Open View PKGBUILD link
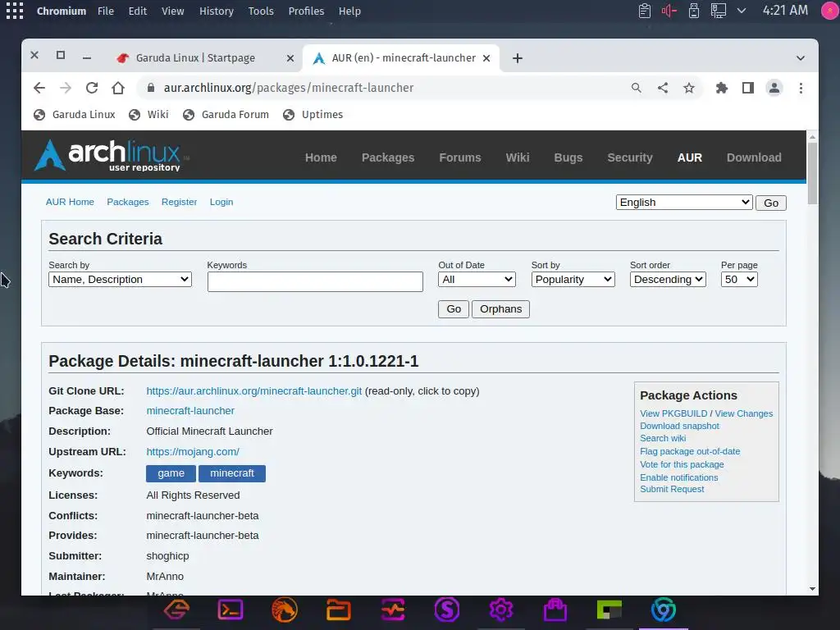840x630 pixels. pyautogui.click(x=673, y=413)
